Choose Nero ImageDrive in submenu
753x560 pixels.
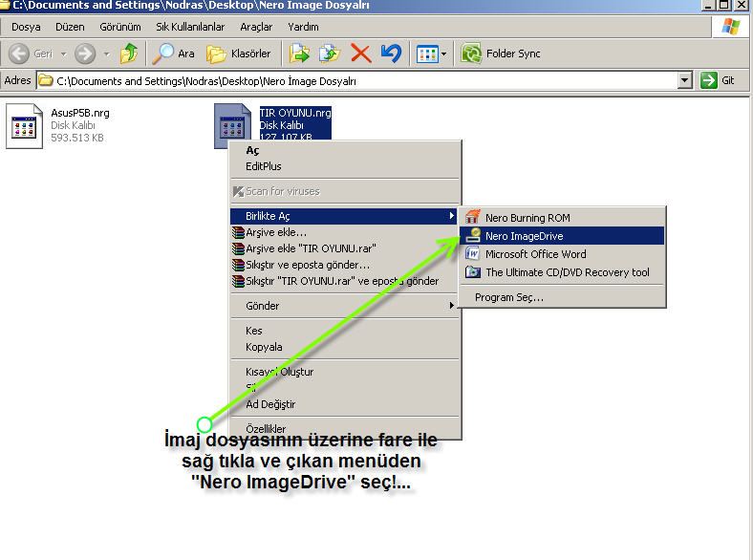(x=562, y=236)
